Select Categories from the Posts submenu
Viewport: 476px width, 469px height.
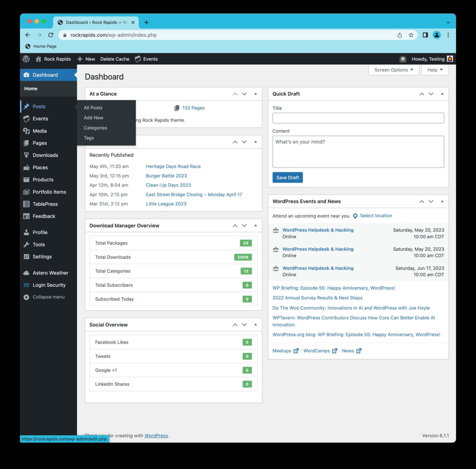click(95, 128)
